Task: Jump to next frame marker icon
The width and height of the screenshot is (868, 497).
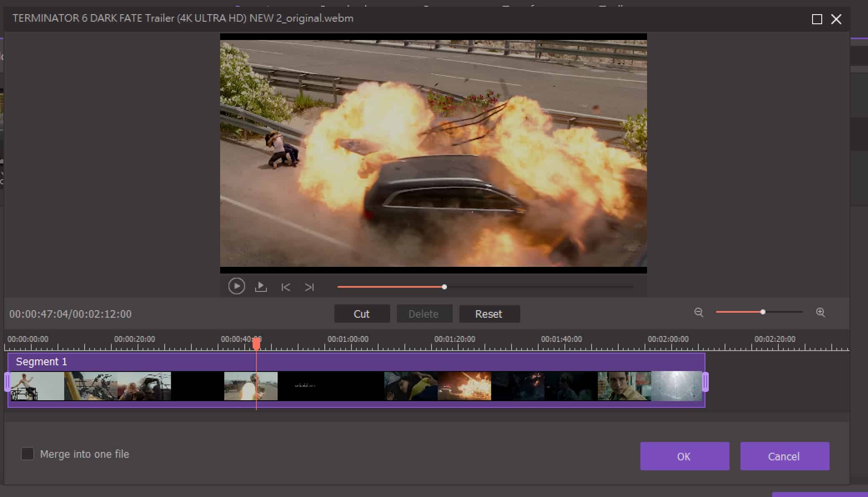Action: click(309, 287)
